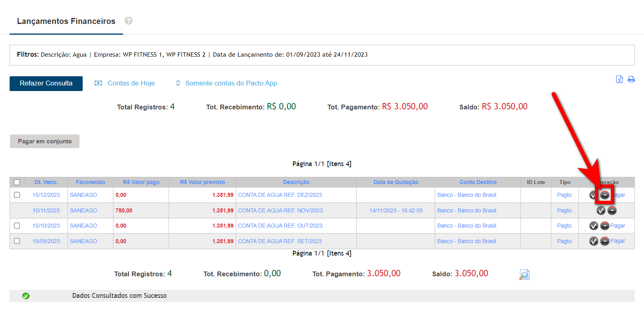
Task: Select the checkbox for the 15/10/2023 entry
Action: pos(17,226)
